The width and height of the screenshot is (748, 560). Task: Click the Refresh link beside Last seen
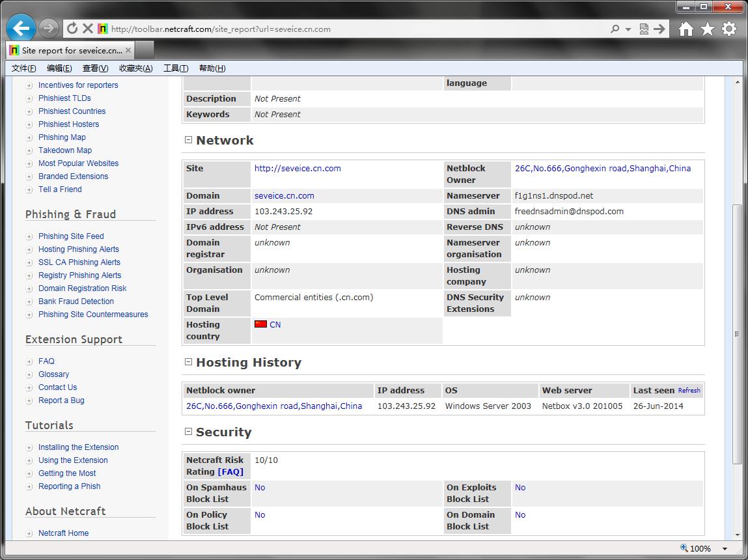(689, 391)
